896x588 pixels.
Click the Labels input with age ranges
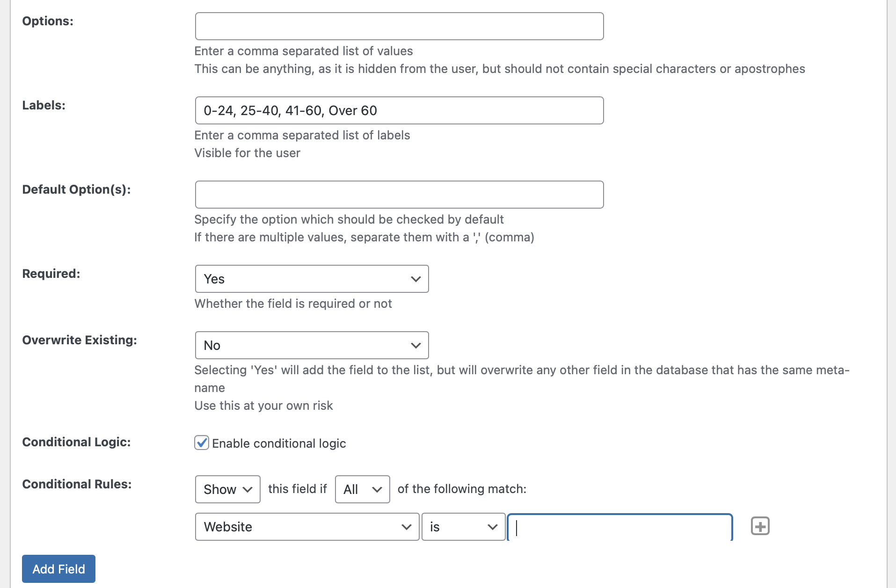pyautogui.click(x=399, y=110)
